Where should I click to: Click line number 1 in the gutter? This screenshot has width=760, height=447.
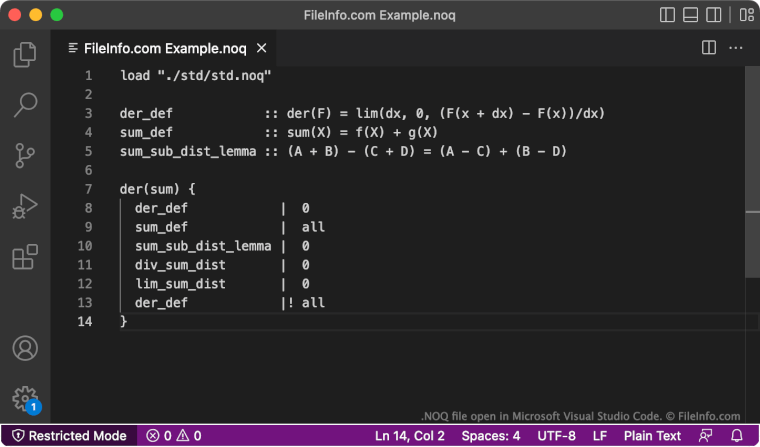coord(88,76)
